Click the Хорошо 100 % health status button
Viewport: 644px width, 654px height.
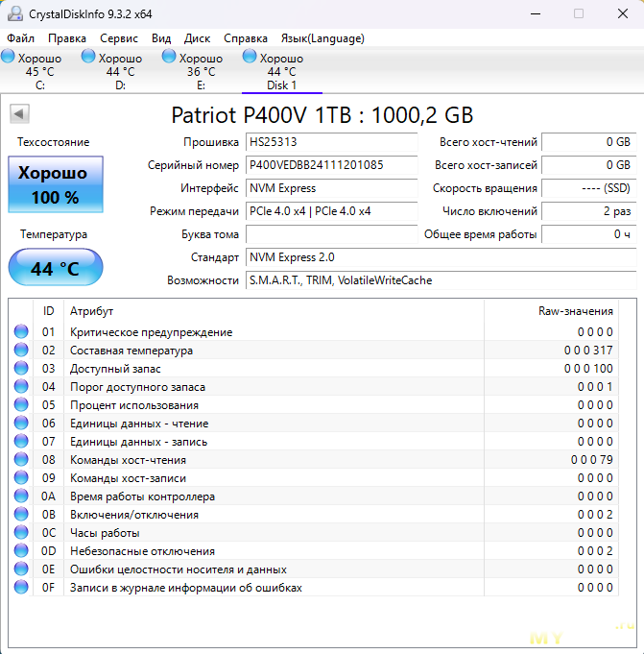tap(55, 185)
